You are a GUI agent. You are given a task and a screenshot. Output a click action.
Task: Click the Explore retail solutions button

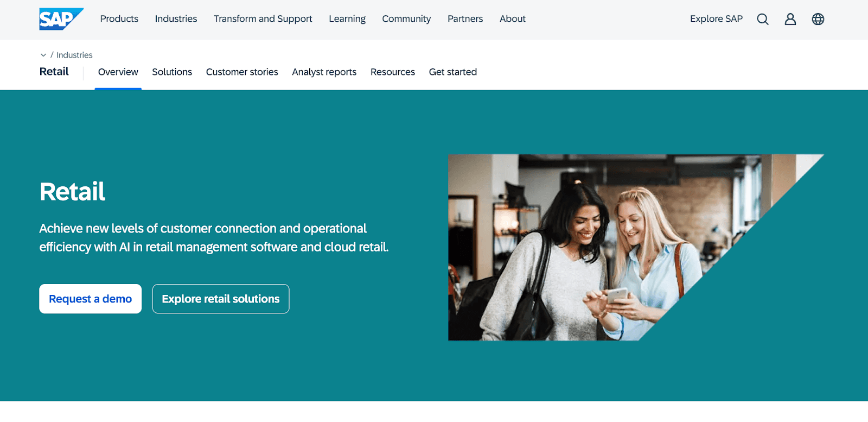pos(221,299)
